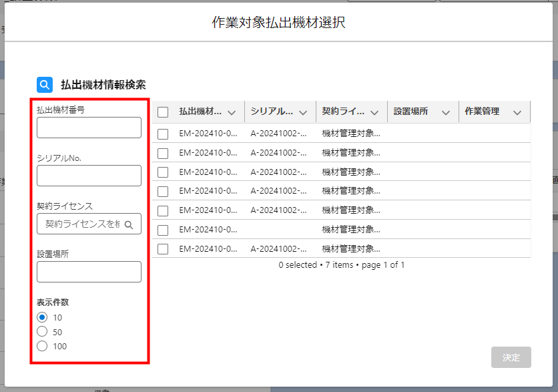Click the 設置場所 input field in search panel

[x=89, y=272]
